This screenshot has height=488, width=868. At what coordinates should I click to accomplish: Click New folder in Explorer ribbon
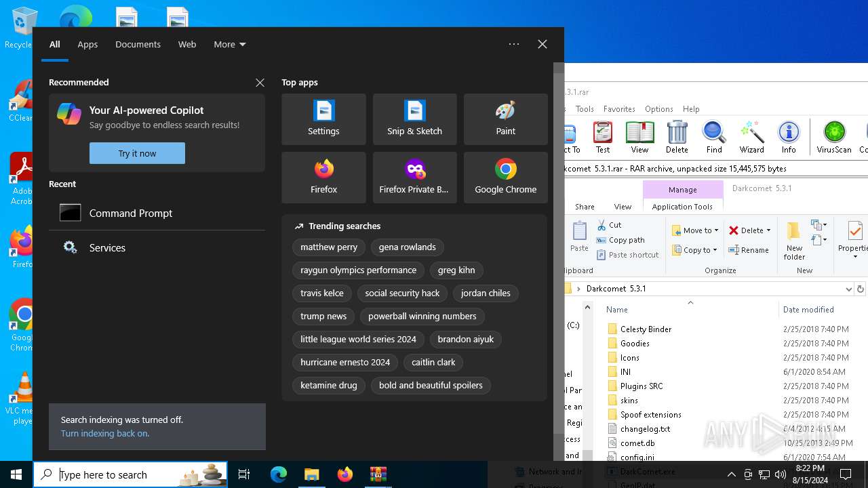794,241
